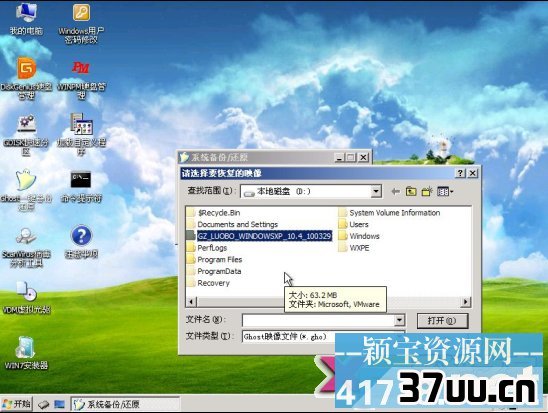This screenshot has width=548, height=413.
Task: Expand the 查找范围 drive dropdown
Action: click(x=376, y=191)
